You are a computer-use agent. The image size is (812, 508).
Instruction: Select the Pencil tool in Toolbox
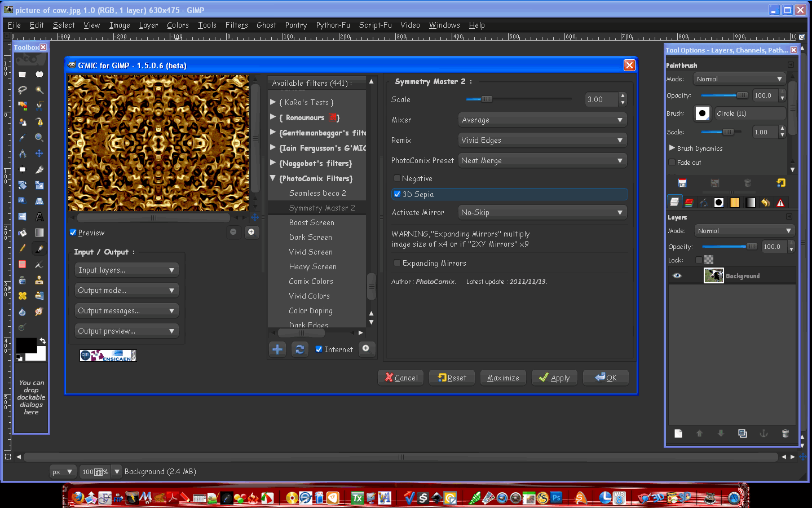(x=23, y=248)
